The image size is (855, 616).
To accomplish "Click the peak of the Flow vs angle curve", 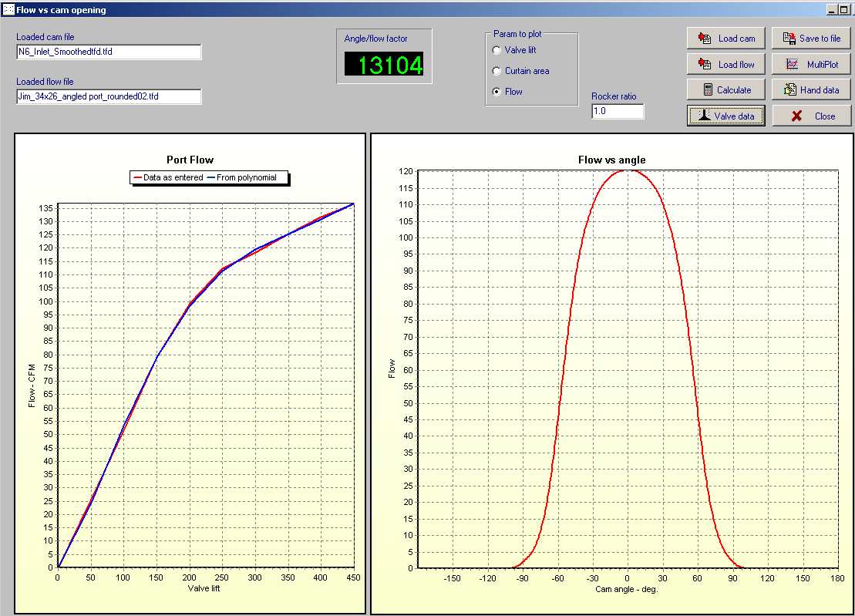I will point(628,170).
